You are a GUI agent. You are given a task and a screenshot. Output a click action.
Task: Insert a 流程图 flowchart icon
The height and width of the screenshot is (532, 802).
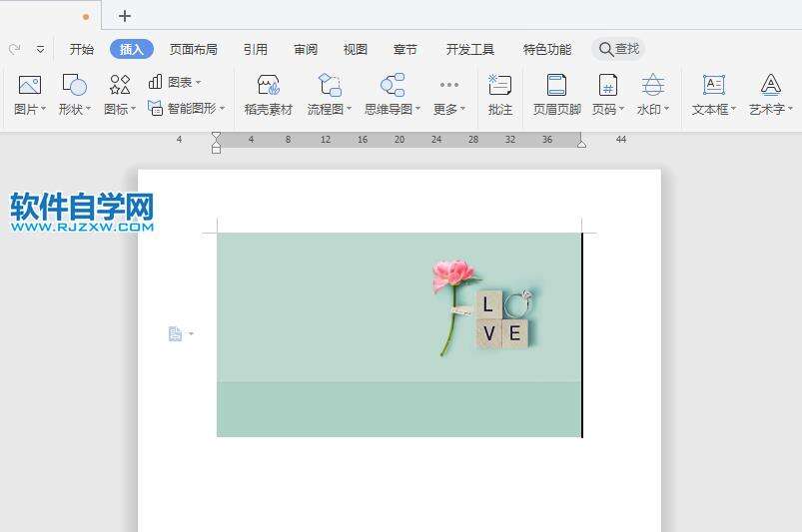point(330,84)
